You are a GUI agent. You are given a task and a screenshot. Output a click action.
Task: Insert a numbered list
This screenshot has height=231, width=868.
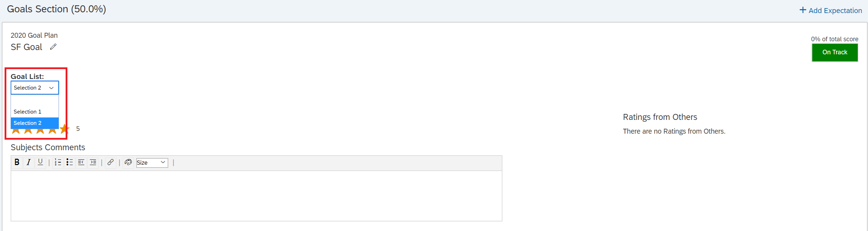pos(58,162)
